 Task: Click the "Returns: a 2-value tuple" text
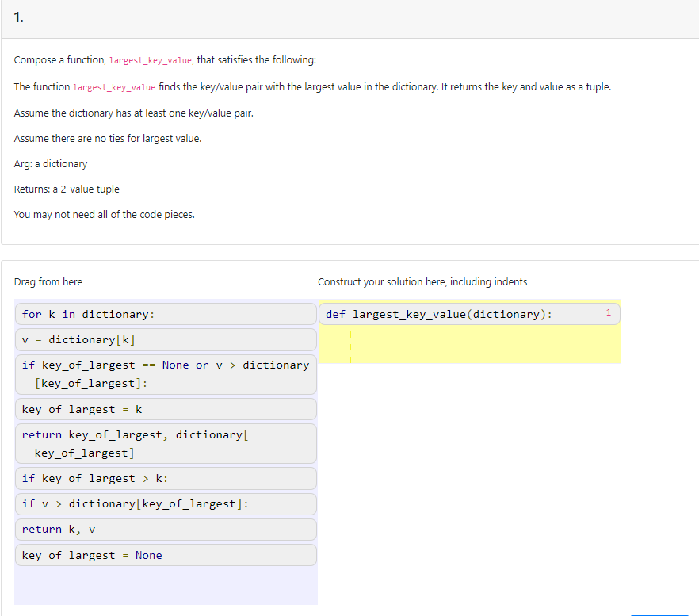[x=66, y=189]
